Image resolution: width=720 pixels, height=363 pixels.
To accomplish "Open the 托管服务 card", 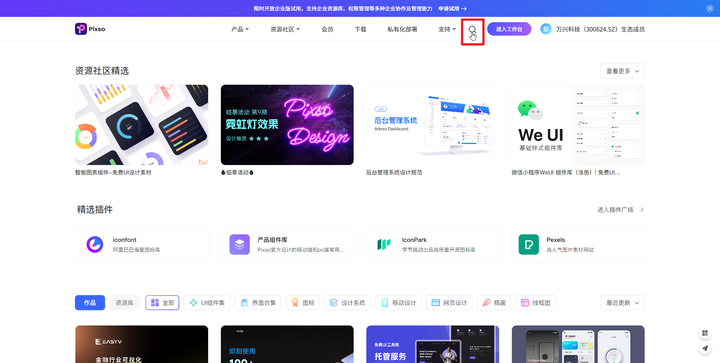I will coord(433,344).
